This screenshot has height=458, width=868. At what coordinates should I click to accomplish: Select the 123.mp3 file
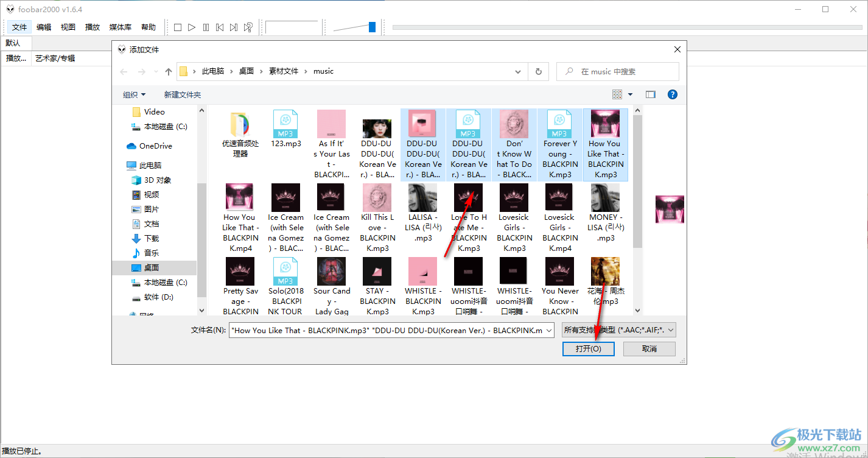click(x=285, y=130)
